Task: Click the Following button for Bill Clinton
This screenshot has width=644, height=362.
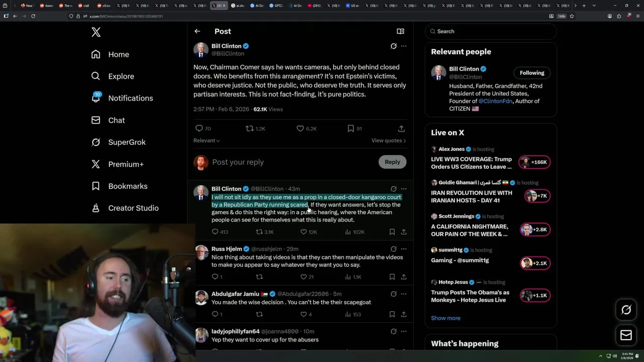Action: [x=532, y=73]
